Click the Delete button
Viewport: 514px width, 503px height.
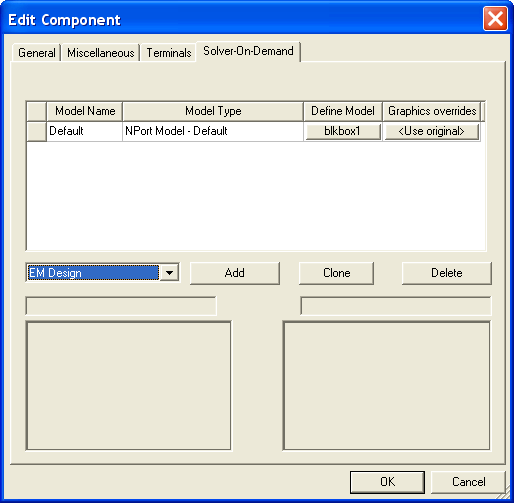tap(447, 273)
